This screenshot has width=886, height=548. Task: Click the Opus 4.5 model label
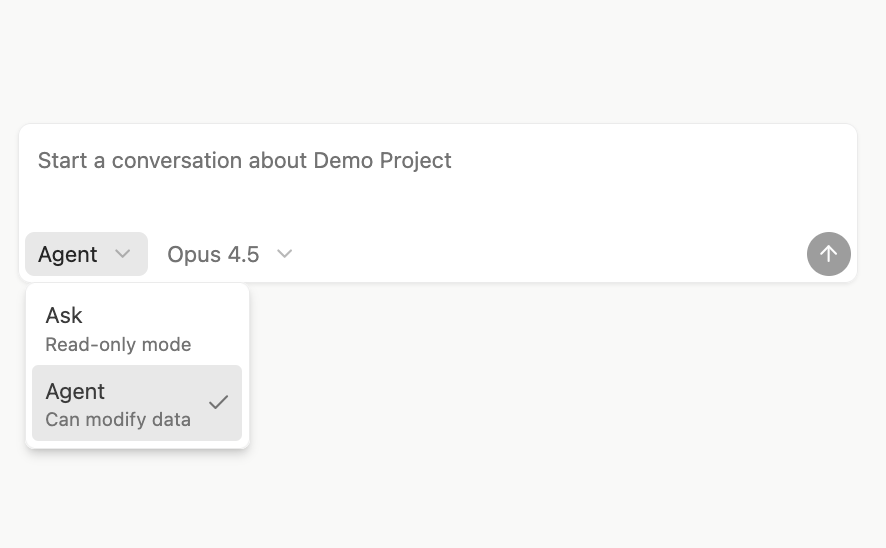click(x=213, y=254)
